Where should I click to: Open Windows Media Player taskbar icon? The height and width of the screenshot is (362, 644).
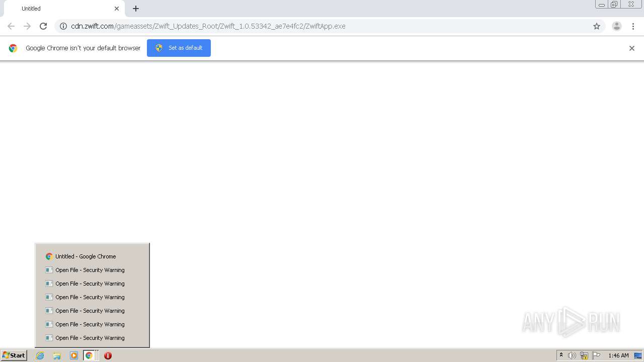pos(74,355)
